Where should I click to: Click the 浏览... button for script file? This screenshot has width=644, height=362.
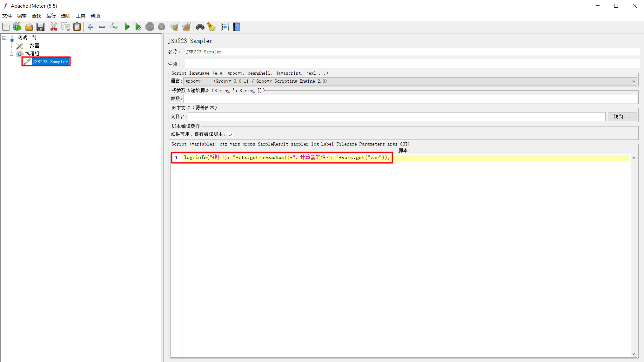tap(622, 117)
